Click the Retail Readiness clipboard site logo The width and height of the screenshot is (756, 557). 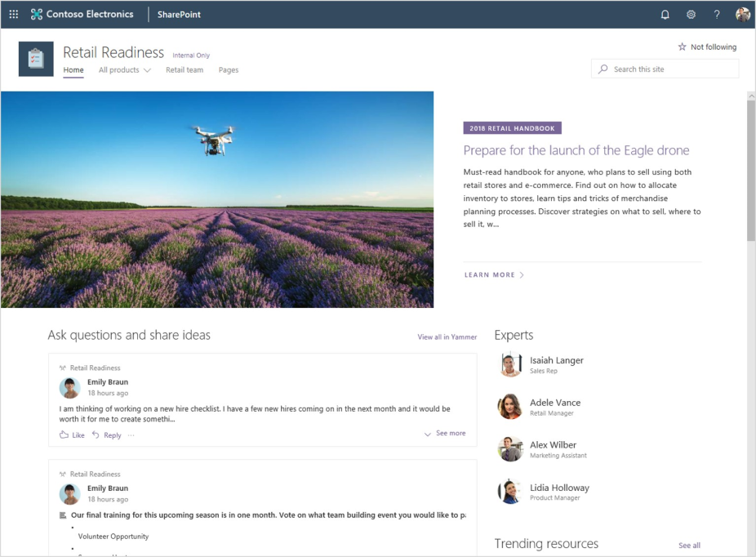point(36,59)
